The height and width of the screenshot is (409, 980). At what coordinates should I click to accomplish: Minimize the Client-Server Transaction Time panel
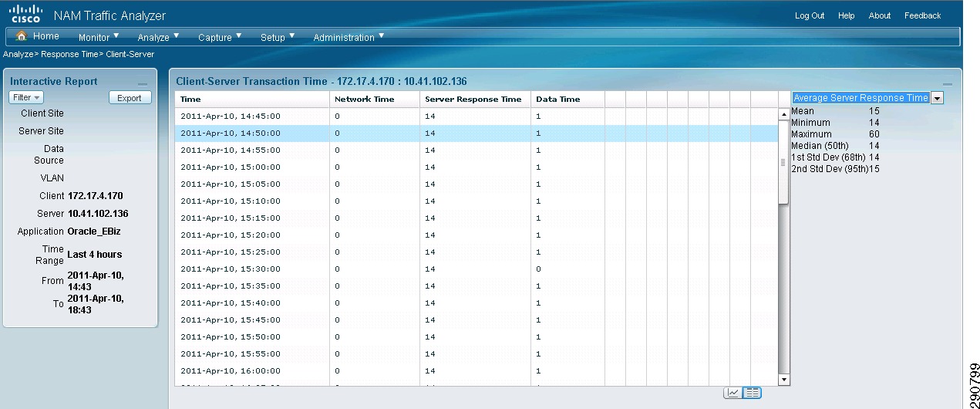948,83
